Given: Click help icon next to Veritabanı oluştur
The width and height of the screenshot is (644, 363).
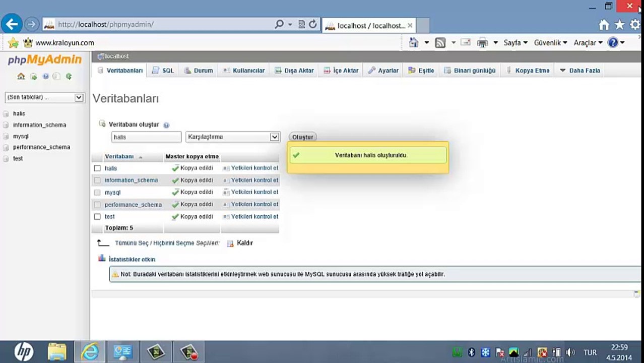Looking at the screenshot, I should pyautogui.click(x=166, y=125).
